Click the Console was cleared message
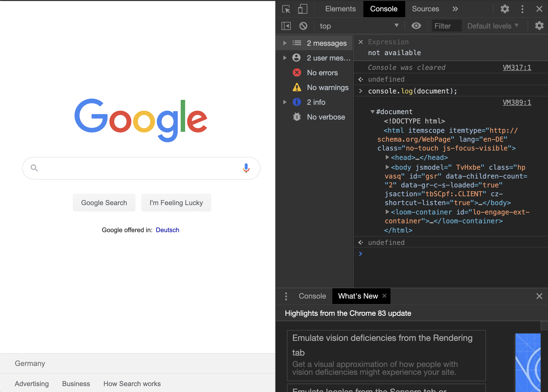Viewport: 548px width, 392px height. (x=407, y=67)
